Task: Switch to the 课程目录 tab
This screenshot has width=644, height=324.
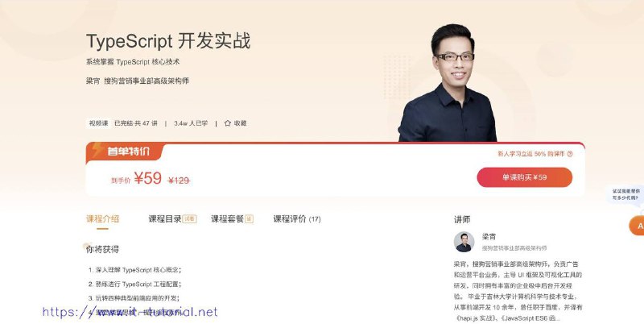Action: 165,218
